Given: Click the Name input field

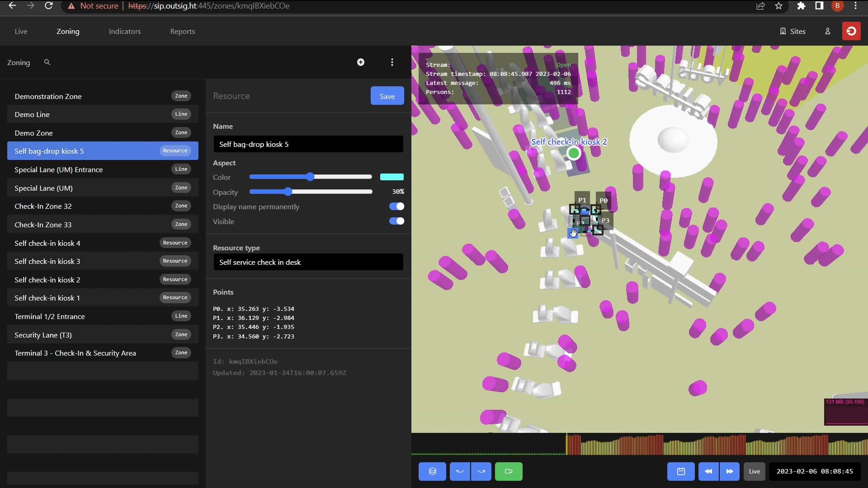Looking at the screenshot, I should click(x=308, y=144).
